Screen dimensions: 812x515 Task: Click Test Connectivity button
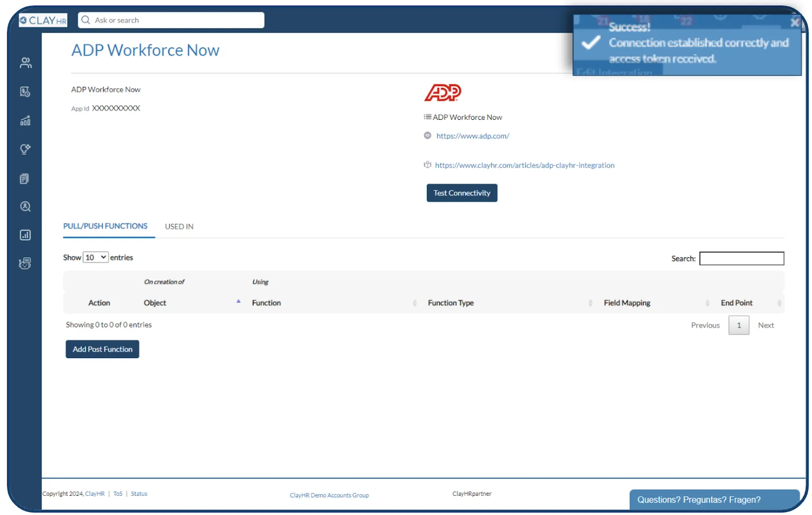(462, 193)
